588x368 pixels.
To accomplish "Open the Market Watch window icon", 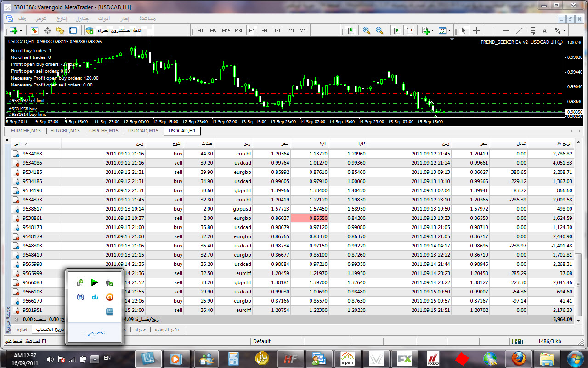I will click(34, 30).
